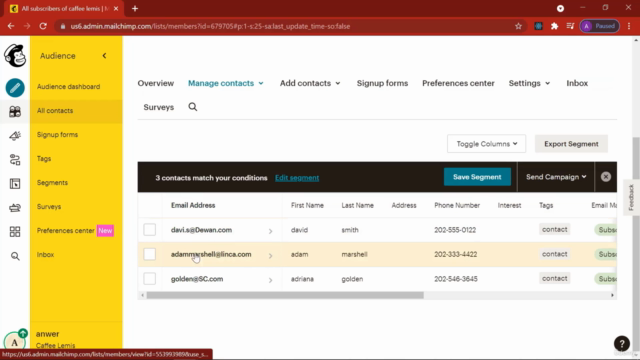This screenshot has width=640, height=360.
Task: Open the Website icon in left rail
Action: pos(15,184)
